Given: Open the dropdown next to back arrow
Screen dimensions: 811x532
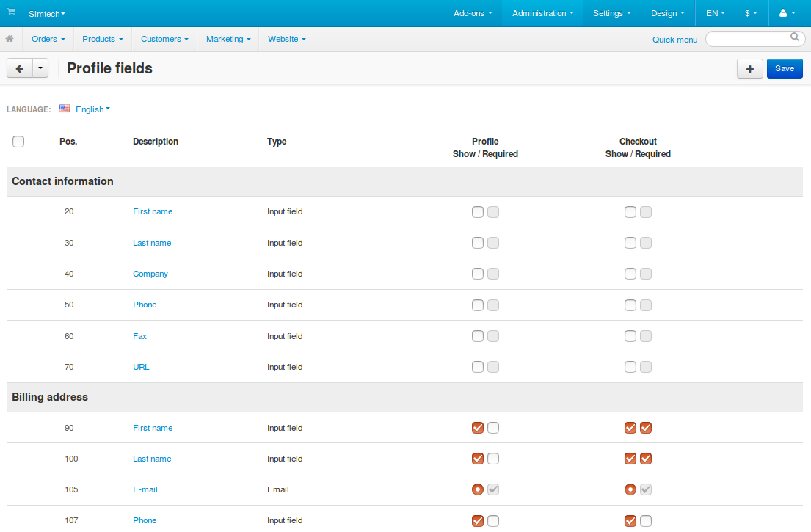Looking at the screenshot, I should tap(40, 68).
